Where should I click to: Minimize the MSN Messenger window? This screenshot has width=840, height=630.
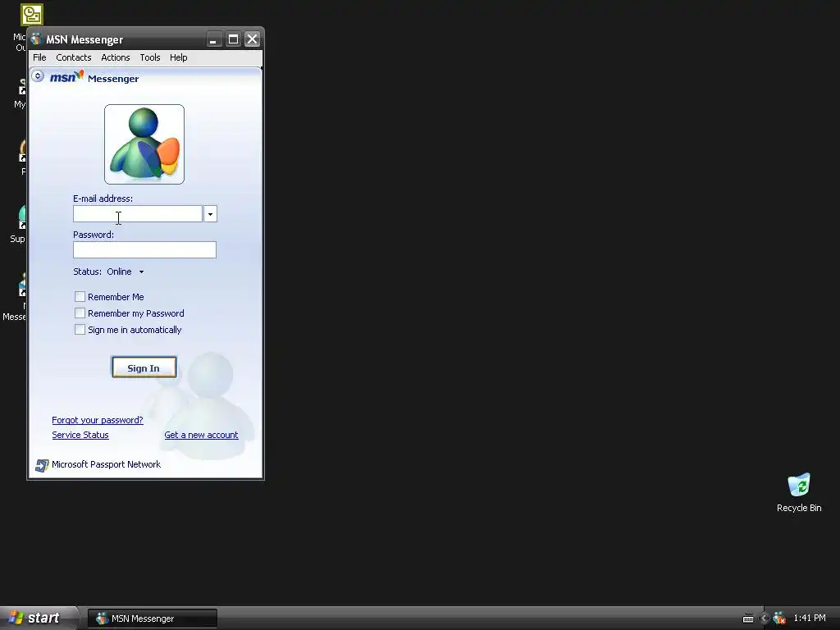click(x=214, y=39)
